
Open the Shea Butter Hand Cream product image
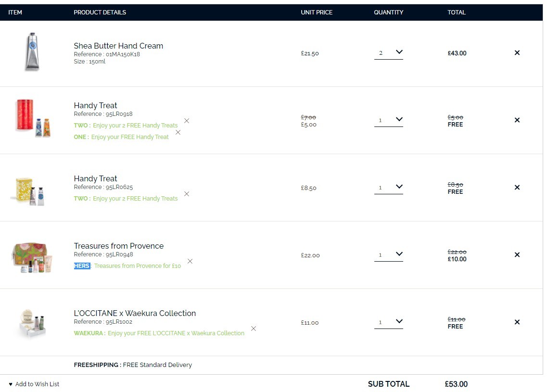pyautogui.click(x=32, y=52)
